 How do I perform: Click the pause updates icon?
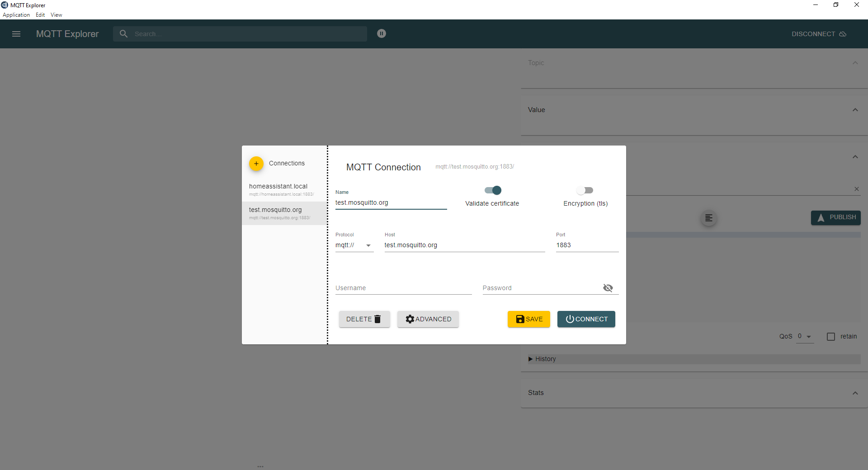coord(382,33)
